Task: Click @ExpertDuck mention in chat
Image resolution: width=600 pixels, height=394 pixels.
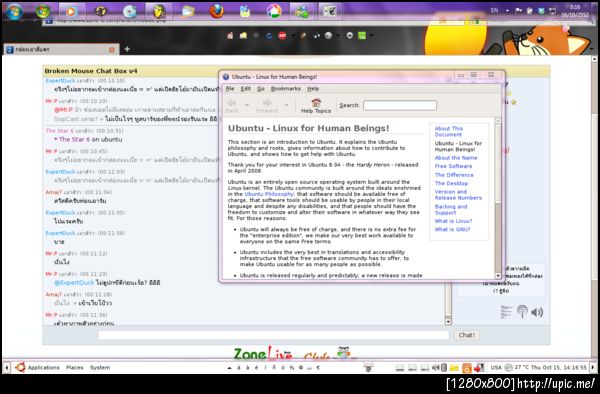Action: (74, 283)
